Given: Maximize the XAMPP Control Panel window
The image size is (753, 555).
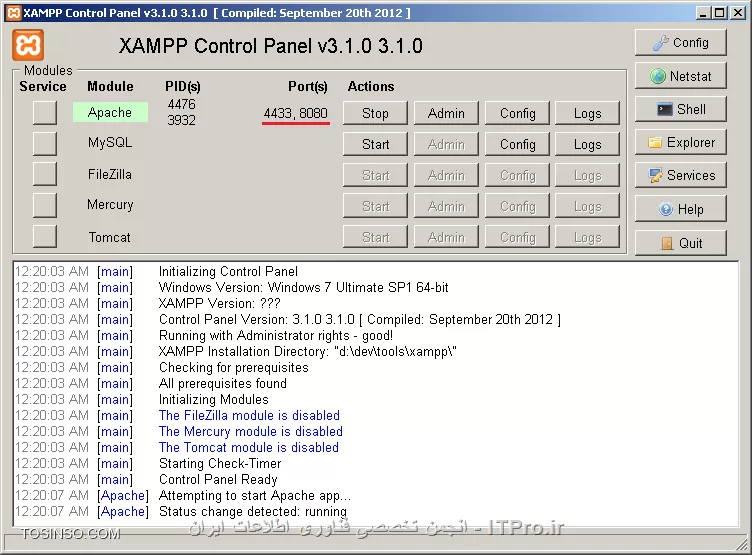Looking at the screenshot, I should pyautogui.click(x=719, y=13).
